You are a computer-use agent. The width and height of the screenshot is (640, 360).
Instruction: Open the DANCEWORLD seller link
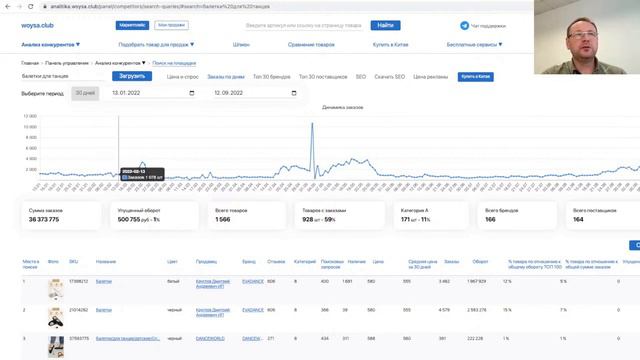[x=210, y=339]
